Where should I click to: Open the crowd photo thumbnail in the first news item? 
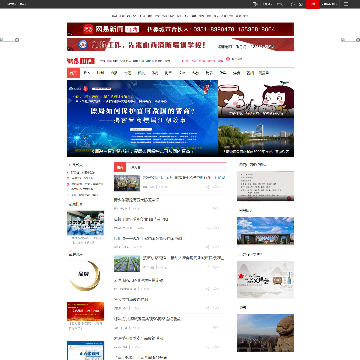click(127, 183)
